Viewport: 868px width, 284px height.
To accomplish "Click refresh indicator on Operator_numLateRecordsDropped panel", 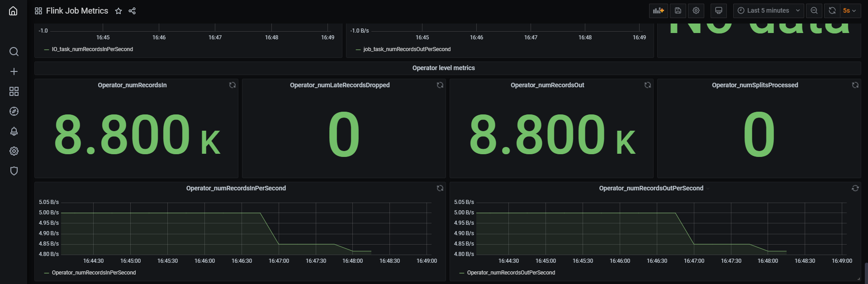I will click(x=440, y=85).
